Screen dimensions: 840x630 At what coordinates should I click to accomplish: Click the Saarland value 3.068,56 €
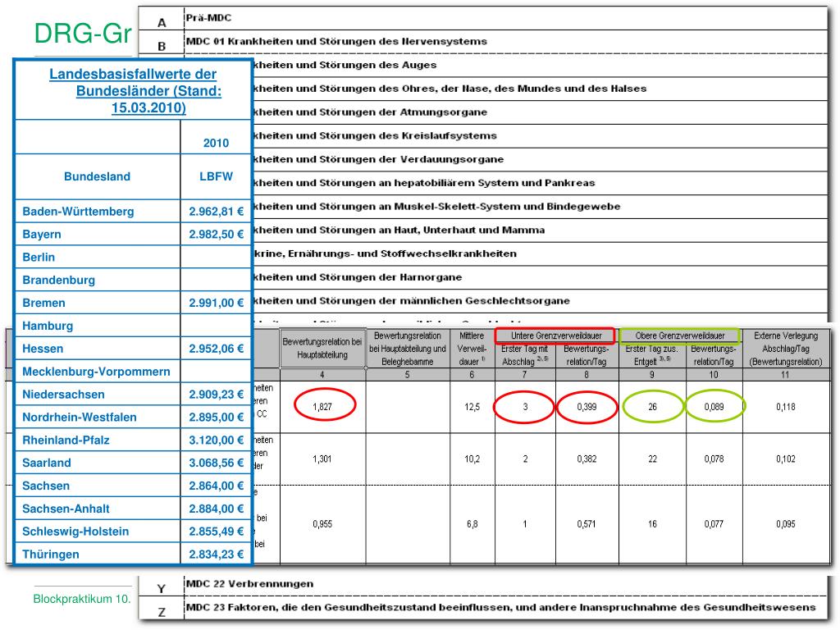(x=216, y=463)
